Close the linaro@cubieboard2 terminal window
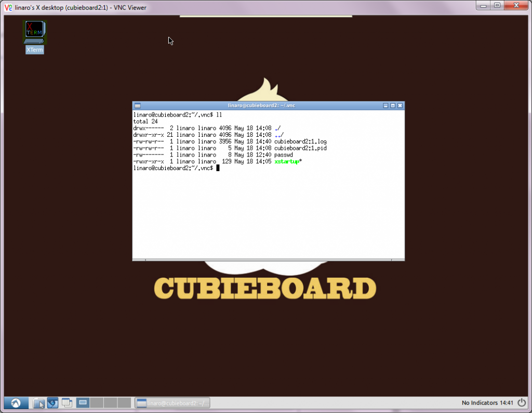Screen dimensions: 532x413 point(400,106)
